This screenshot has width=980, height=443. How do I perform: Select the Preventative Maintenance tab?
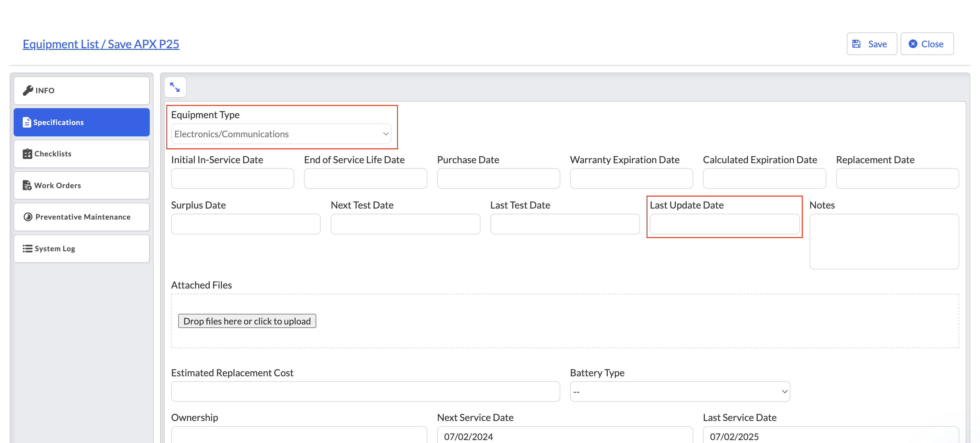[x=82, y=217]
